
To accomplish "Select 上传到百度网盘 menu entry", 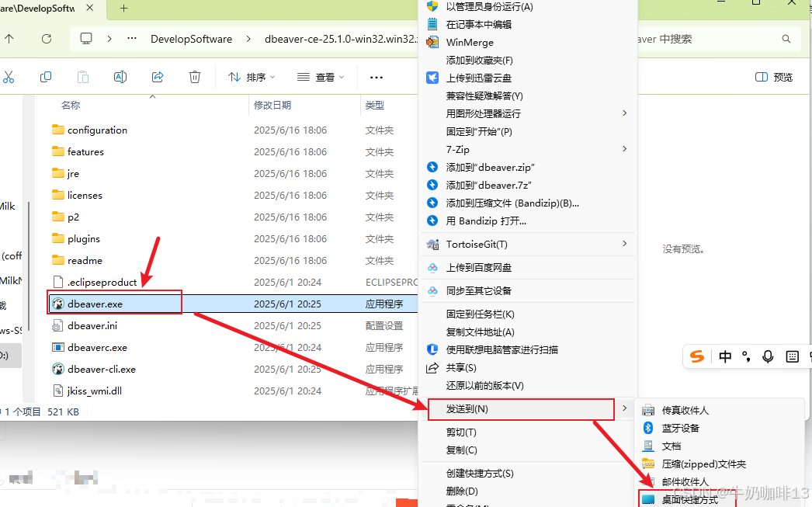I will 527,267.
